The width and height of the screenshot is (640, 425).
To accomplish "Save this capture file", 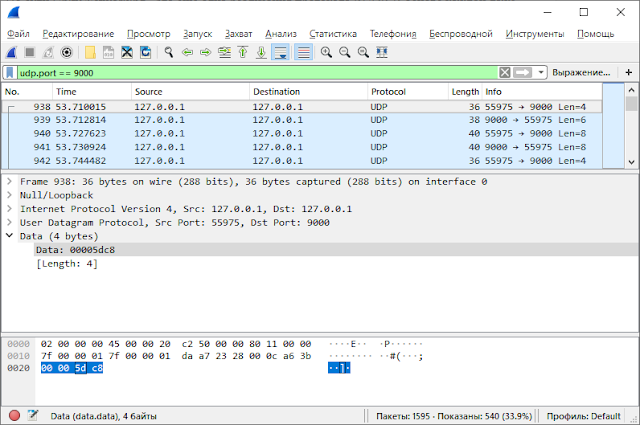I will pos(109,52).
